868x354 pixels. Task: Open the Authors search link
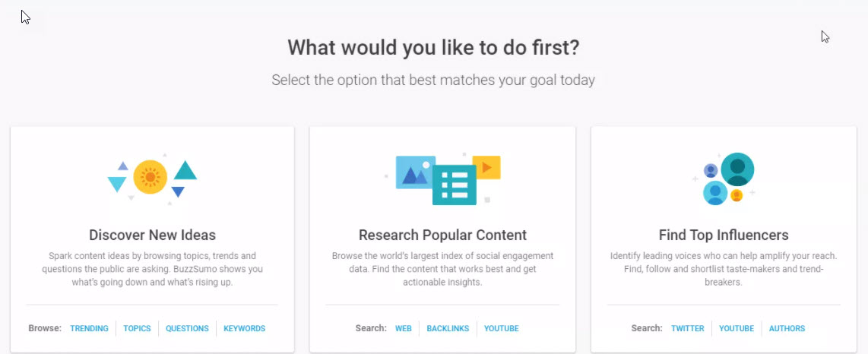click(787, 329)
